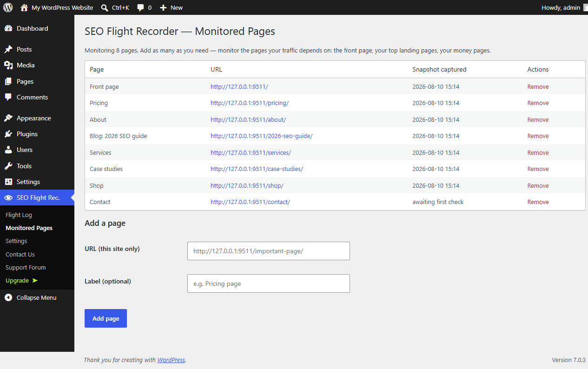Open the about URL link
This screenshot has width=588, height=369.
248,119
